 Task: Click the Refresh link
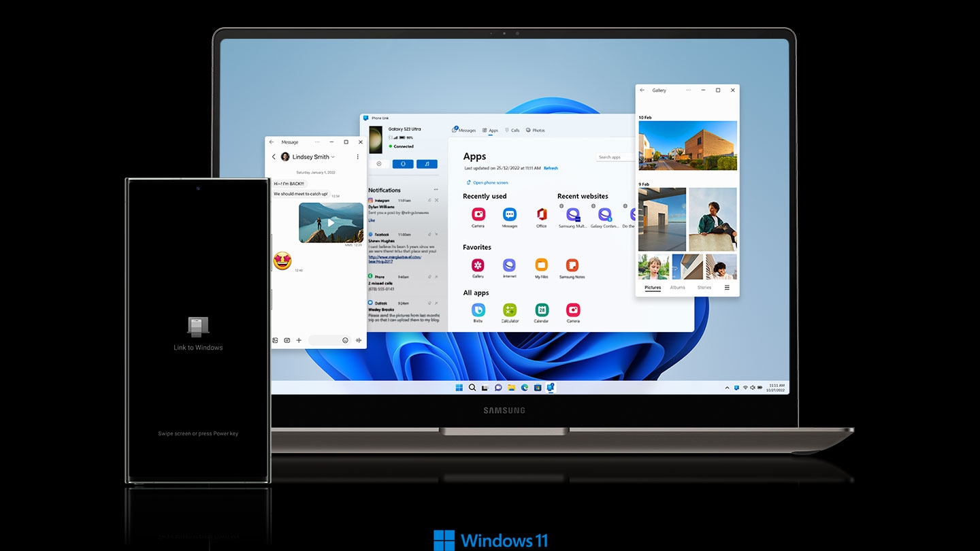tap(551, 168)
